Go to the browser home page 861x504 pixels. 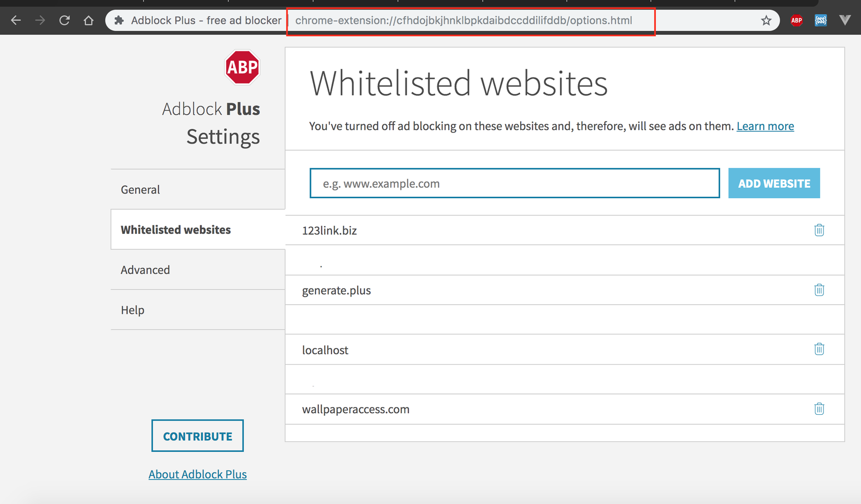89,20
